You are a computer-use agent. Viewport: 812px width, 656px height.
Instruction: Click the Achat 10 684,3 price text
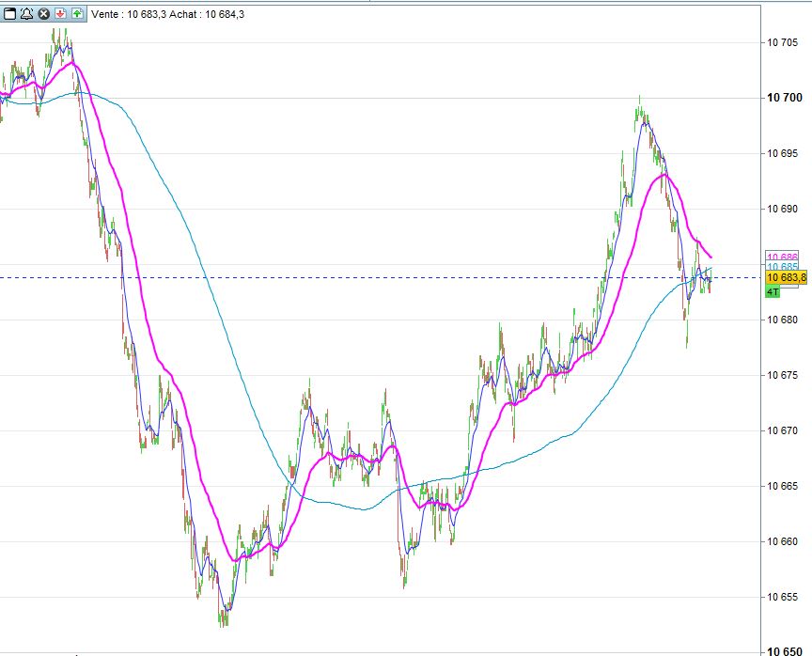pyautogui.click(x=207, y=14)
